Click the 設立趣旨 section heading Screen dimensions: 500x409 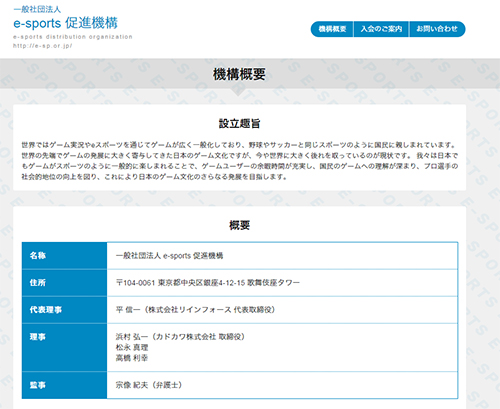click(239, 123)
